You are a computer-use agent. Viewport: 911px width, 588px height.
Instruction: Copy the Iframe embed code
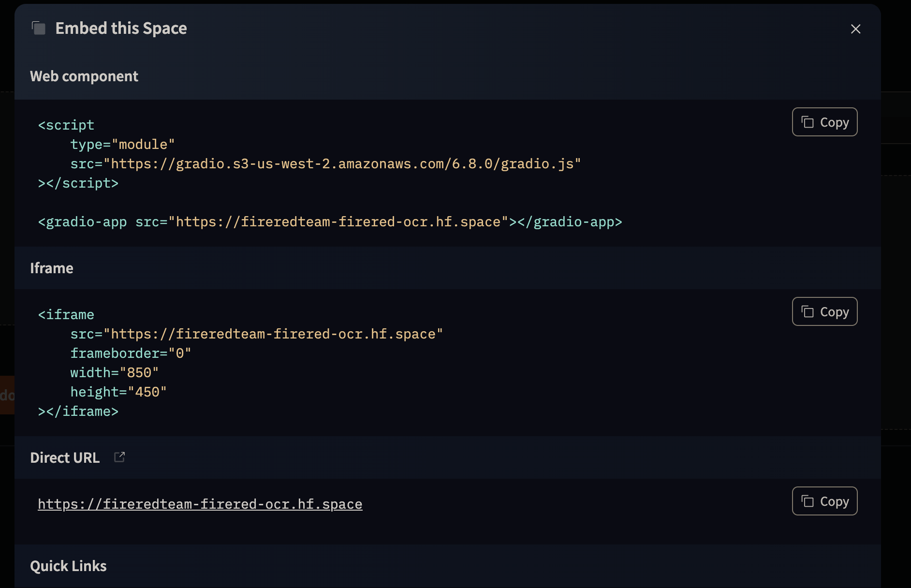coord(824,312)
